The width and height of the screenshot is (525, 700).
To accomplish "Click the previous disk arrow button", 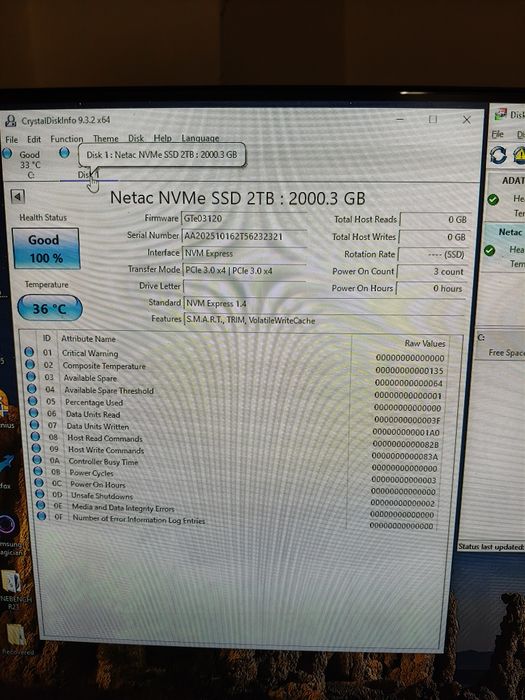I will tap(17, 196).
